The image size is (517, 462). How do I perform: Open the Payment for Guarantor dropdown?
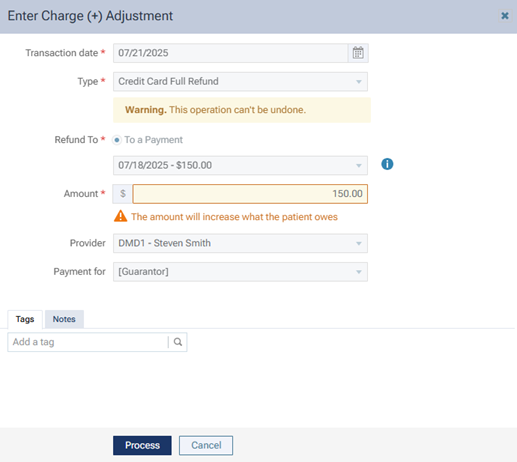(x=240, y=272)
